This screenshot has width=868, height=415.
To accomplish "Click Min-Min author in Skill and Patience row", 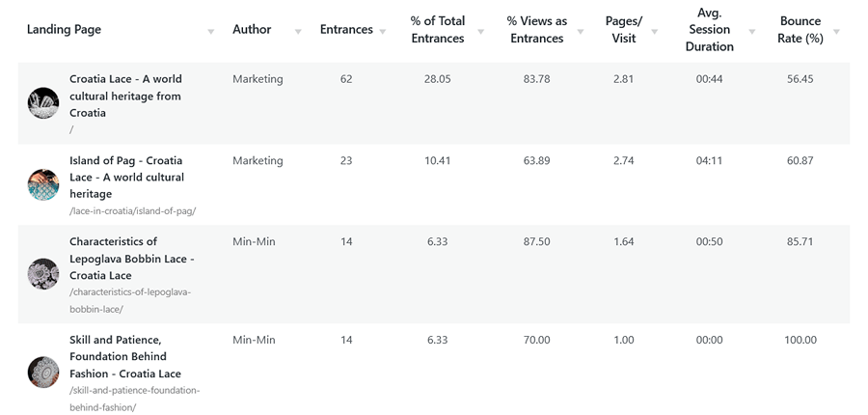I will [x=254, y=340].
